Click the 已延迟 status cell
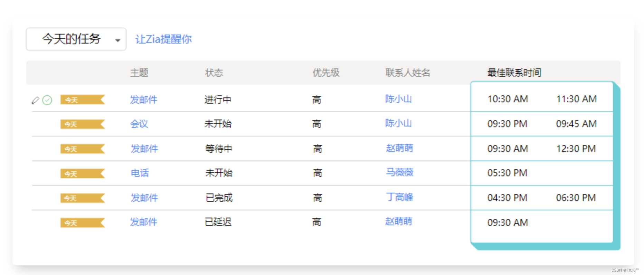The height and width of the screenshot is (275, 644). tap(218, 222)
